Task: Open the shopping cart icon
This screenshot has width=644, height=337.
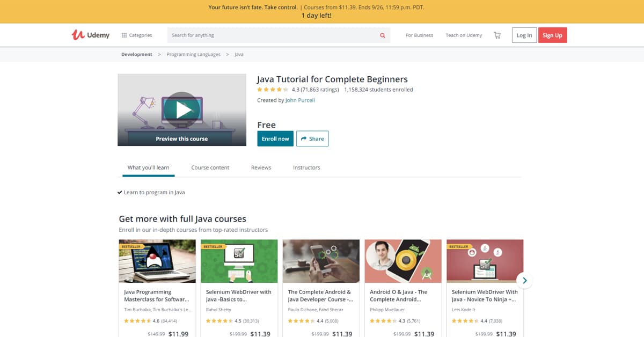Action: click(496, 35)
